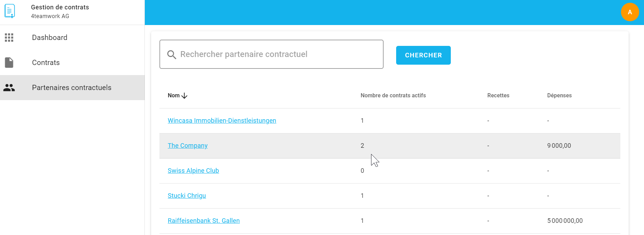
Task: Click the Partenaires contractuels people icon
Action: [x=9, y=88]
